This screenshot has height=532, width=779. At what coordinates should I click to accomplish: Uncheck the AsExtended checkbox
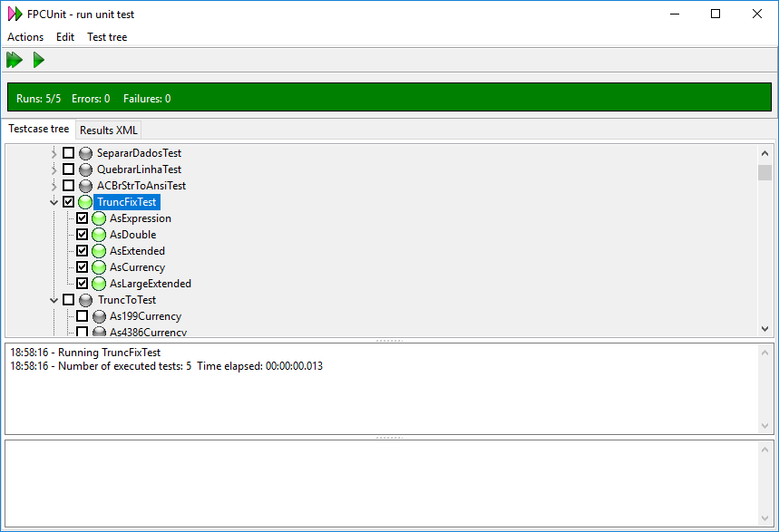pyautogui.click(x=82, y=250)
